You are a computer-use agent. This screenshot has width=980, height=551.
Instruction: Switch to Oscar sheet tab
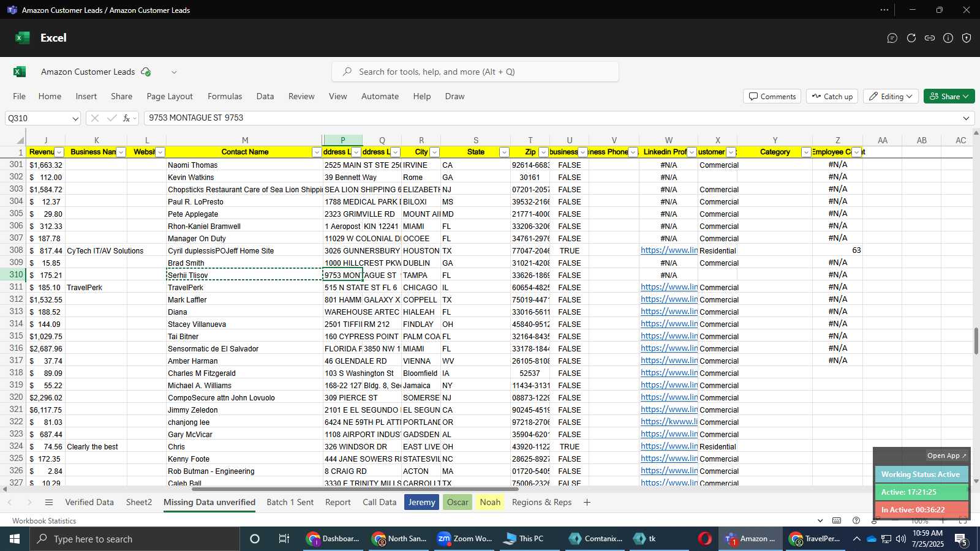coord(458,502)
